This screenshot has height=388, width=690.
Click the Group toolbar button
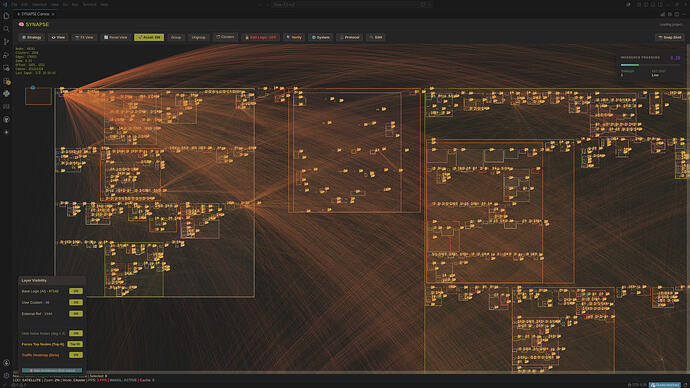(x=176, y=37)
